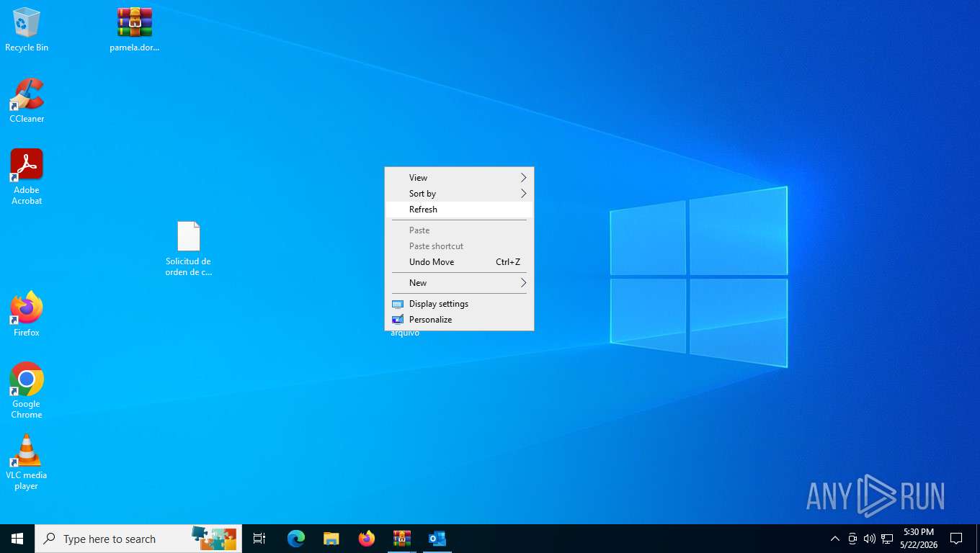The height and width of the screenshot is (553, 980).
Task: Open the notification center icon
Action: pyautogui.click(x=956, y=539)
